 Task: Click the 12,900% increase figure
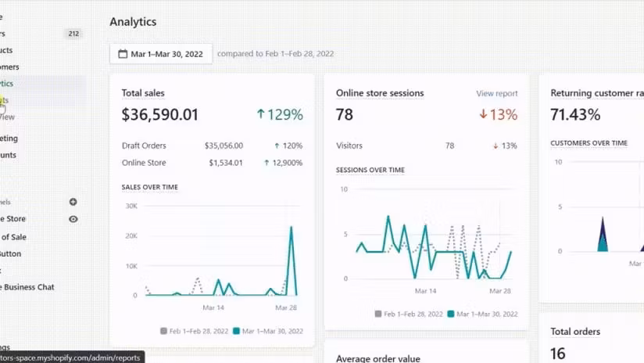click(x=283, y=163)
